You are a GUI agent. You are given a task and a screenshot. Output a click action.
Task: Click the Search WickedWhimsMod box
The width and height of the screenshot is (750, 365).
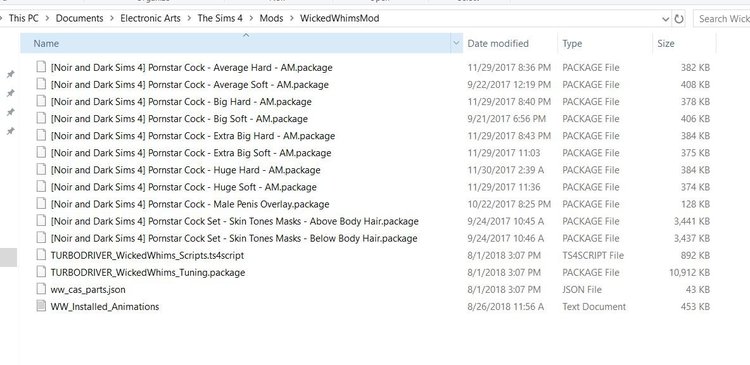coord(721,19)
